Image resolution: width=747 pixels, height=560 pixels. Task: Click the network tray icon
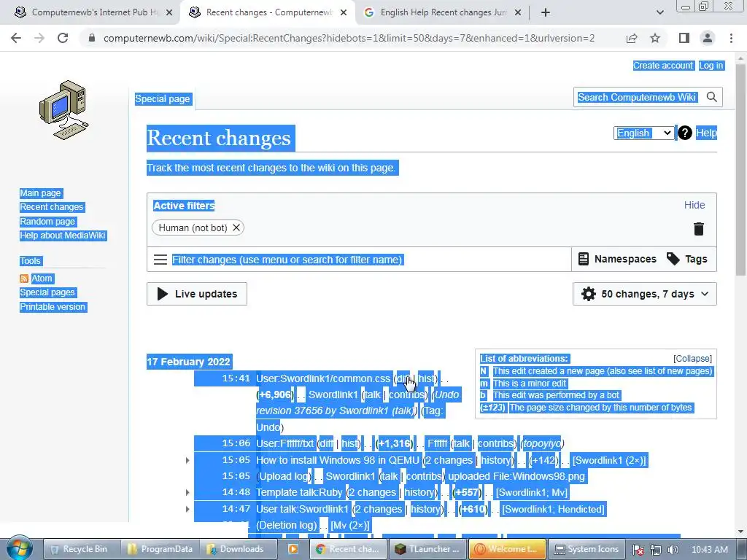656,550
